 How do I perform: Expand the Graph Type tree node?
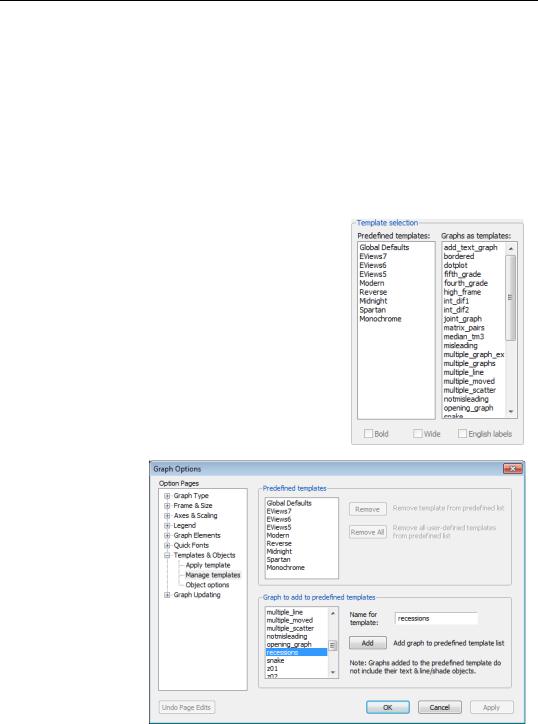point(167,496)
